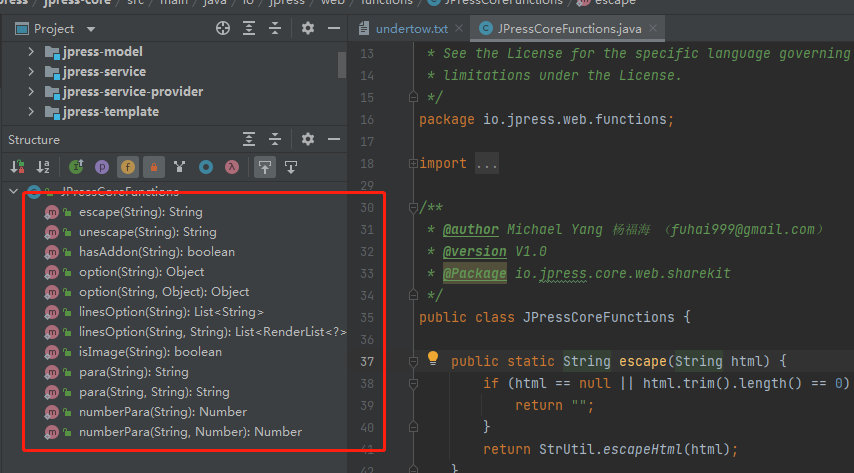854x473 pixels.
Task: Select jpress-service-provider folder
Action: point(133,92)
